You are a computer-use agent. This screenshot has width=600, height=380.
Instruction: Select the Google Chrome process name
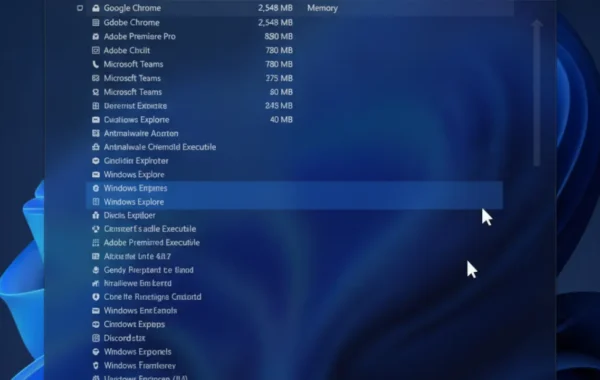coord(132,8)
